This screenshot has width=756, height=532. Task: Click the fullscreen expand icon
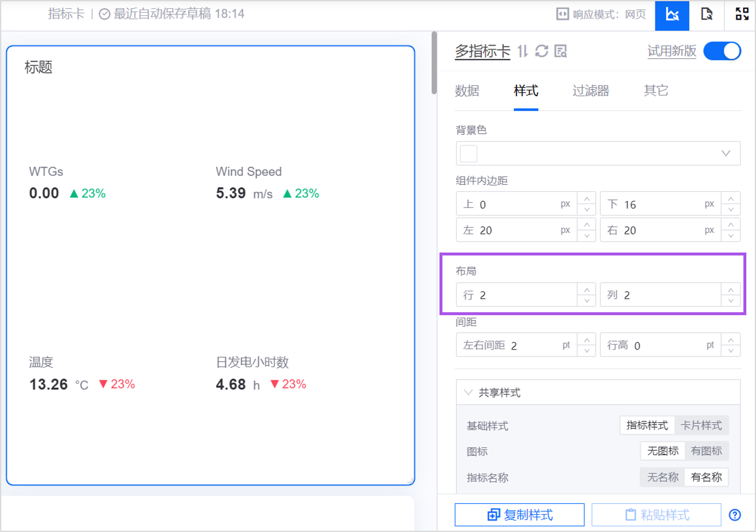(742, 14)
